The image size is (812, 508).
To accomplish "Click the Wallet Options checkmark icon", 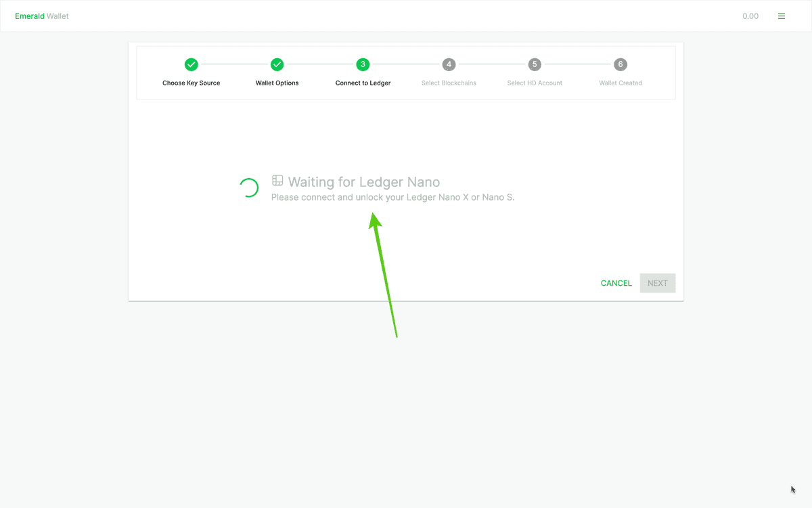I will click(277, 64).
